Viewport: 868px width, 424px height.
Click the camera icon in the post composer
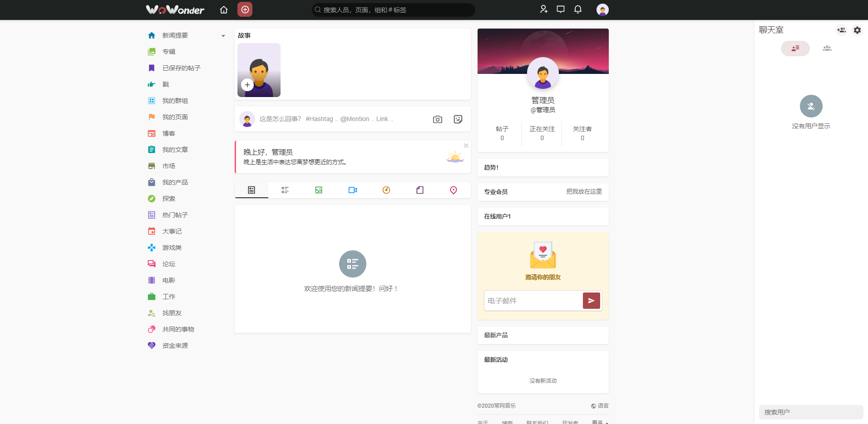tap(437, 119)
